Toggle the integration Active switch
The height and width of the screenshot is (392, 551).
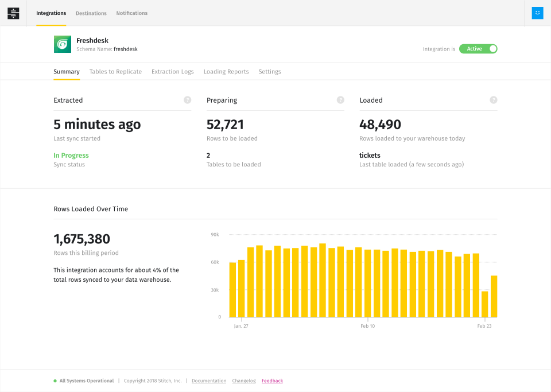tap(478, 49)
